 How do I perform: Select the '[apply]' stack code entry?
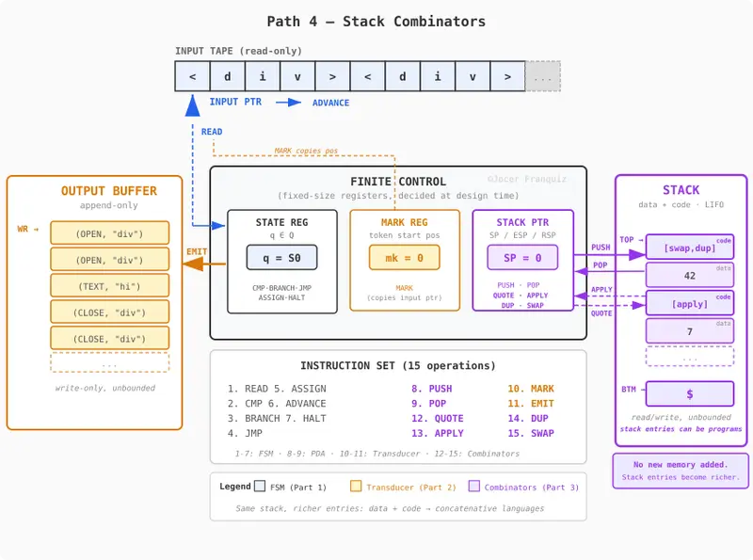point(690,303)
